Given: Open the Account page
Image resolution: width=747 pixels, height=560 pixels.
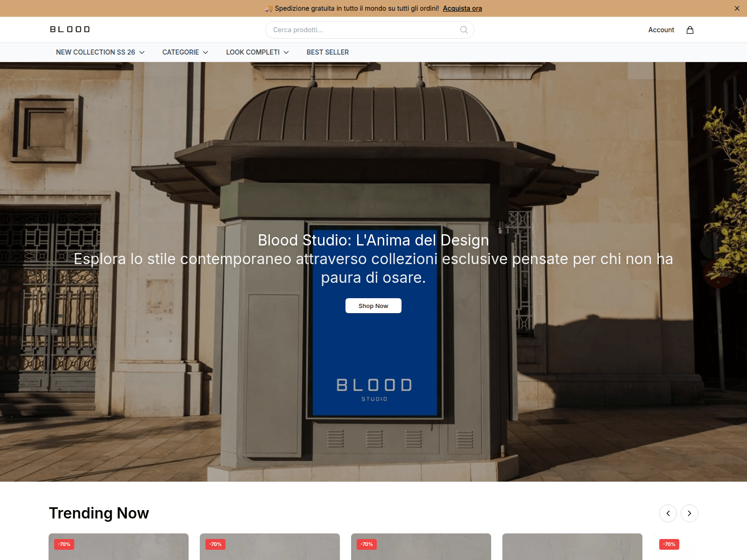Looking at the screenshot, I should pyautogui.click(x=661, y=30).
